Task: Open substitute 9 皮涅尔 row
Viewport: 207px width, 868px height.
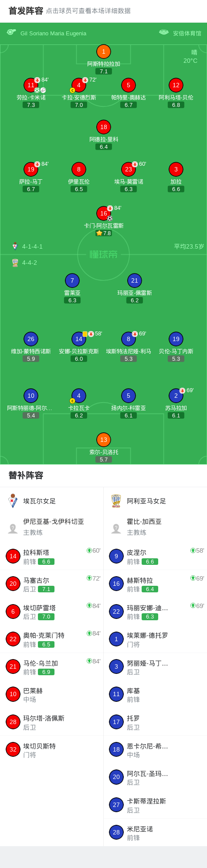Action: 155,556
